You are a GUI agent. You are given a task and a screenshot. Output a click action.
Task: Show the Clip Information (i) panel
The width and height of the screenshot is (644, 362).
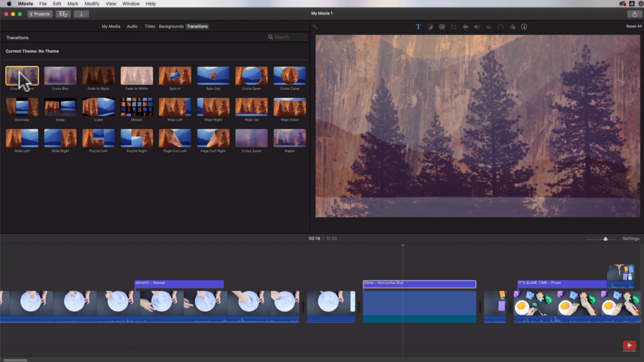point(524,26)
